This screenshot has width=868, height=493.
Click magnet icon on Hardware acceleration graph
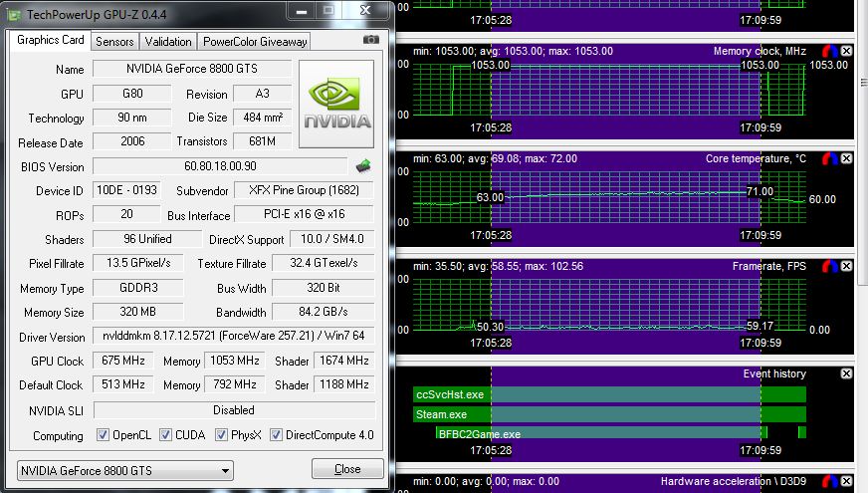pyautogui.click(x=830, y=481)
